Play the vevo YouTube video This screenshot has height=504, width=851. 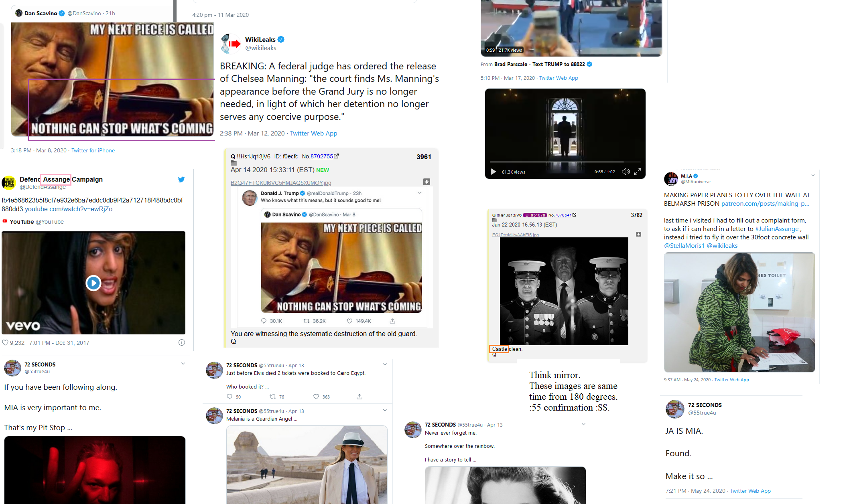(x=93, y=283)
